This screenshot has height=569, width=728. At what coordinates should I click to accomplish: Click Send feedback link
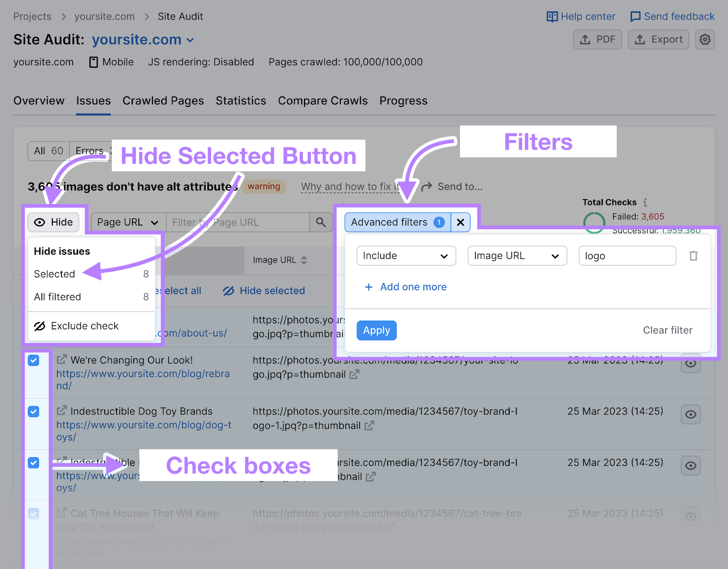point(672,16)
